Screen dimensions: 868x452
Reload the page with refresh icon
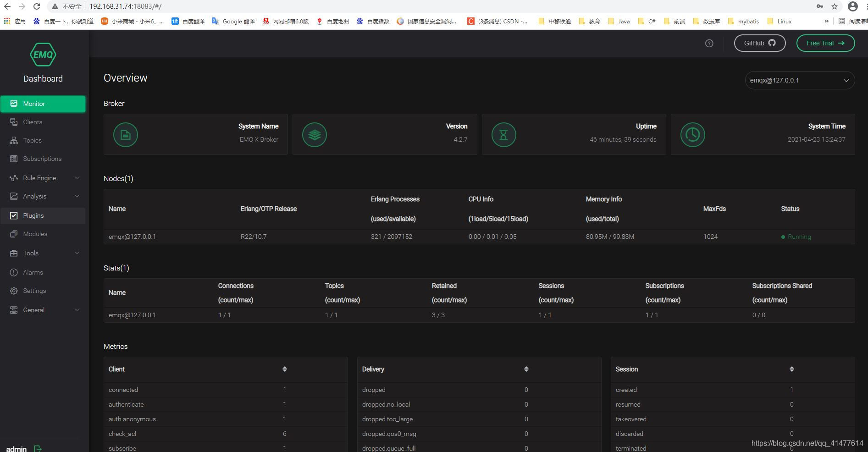[37, 6]
